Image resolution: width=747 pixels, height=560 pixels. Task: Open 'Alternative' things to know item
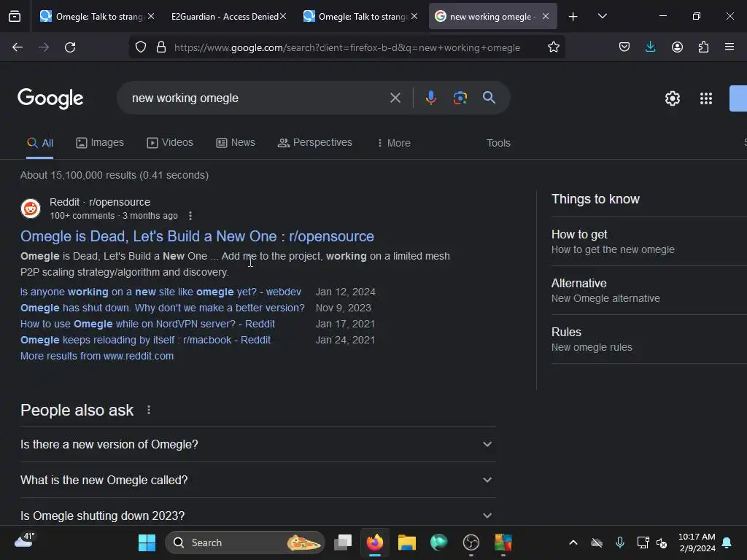649,290
